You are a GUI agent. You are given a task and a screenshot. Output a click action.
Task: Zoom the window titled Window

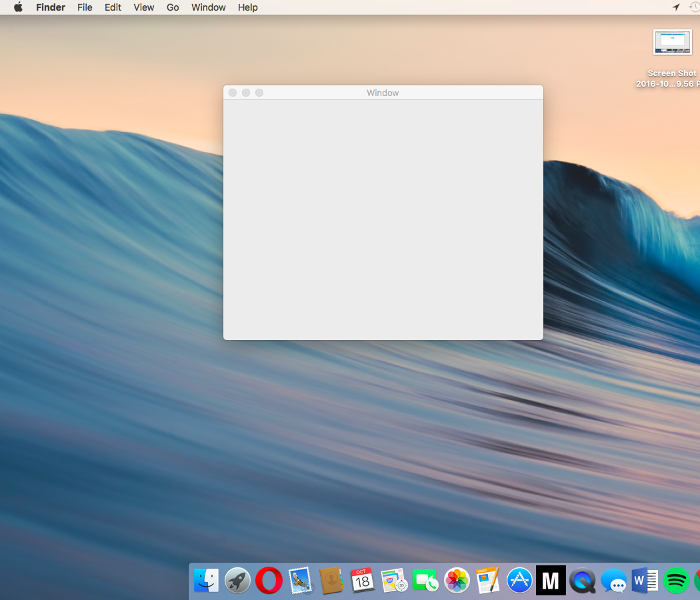tap(259, 93)
